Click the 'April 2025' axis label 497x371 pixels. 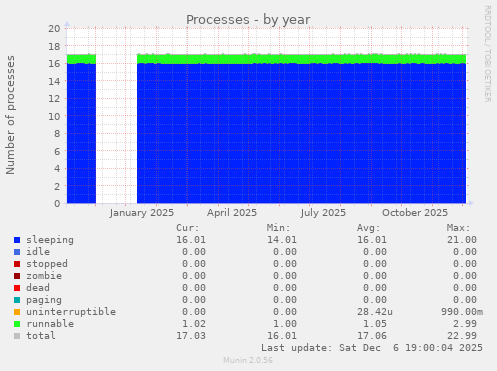click(232, 213)
